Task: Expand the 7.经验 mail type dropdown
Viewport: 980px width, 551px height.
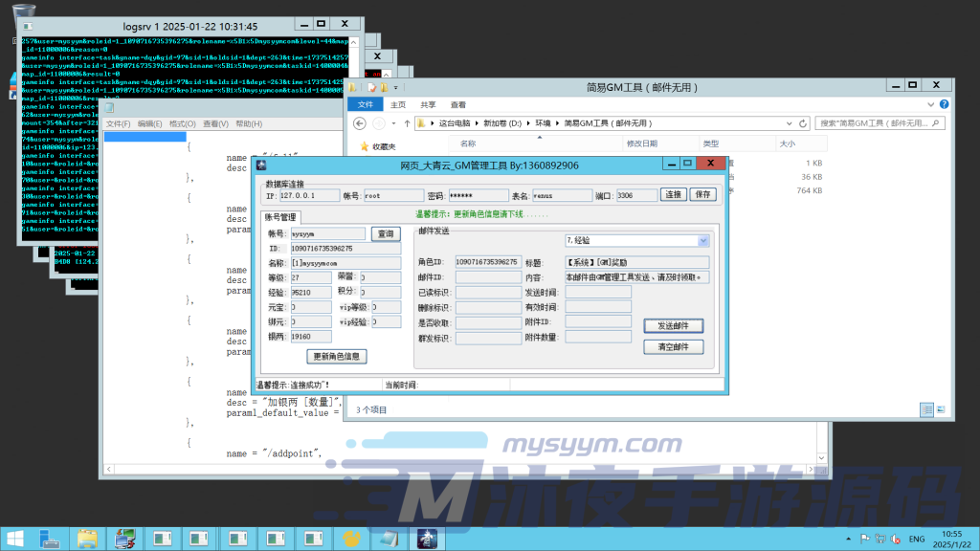Action: pos(703,241)
